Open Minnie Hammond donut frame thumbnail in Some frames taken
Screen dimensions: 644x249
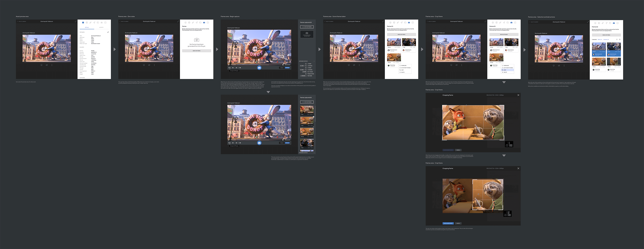pyautogui.click(x=394, y=42)
